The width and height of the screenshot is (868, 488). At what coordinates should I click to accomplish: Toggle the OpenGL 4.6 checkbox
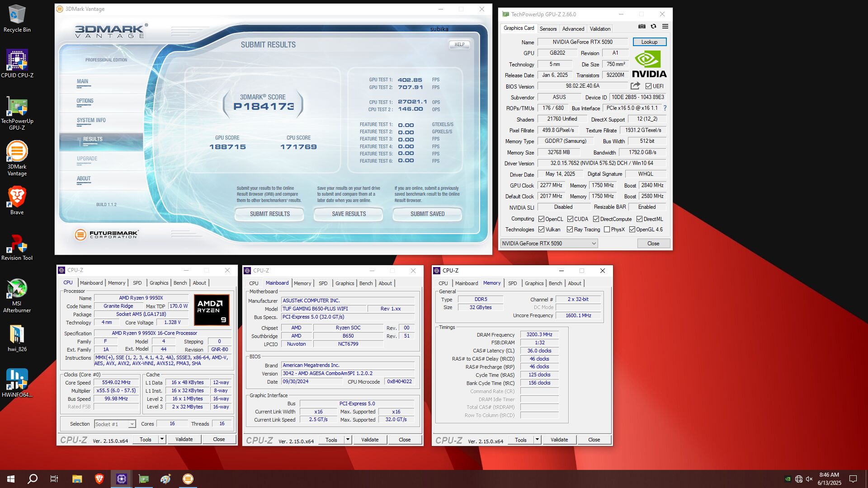pyautogui.click(x=632, y=230)
